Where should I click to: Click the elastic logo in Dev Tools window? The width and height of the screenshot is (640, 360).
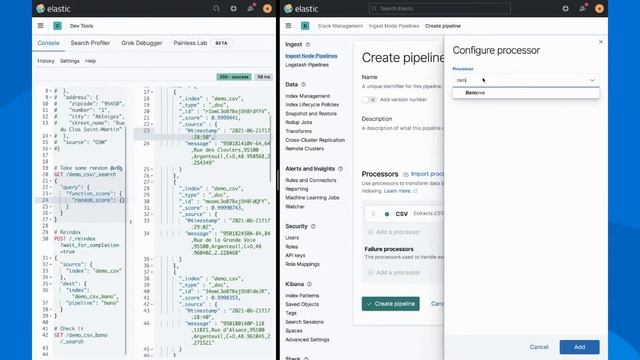coord(53,9)
